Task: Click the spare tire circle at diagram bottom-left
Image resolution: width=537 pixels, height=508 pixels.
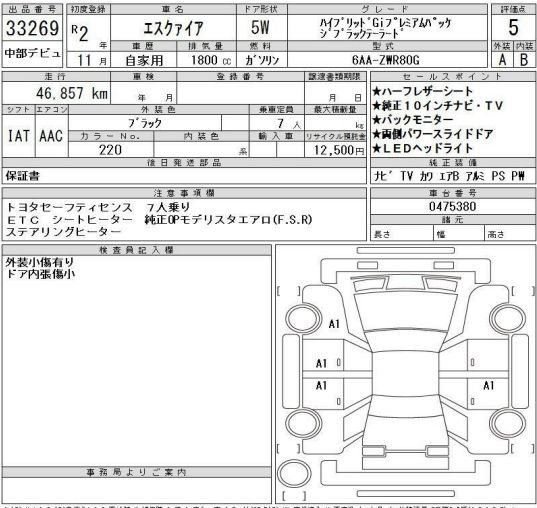Action: [x=294, y=474]
